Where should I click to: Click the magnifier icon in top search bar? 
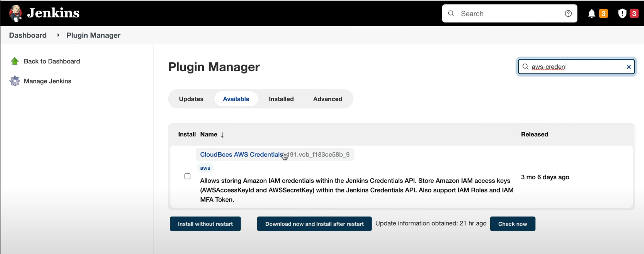click(x=451, y=14)
